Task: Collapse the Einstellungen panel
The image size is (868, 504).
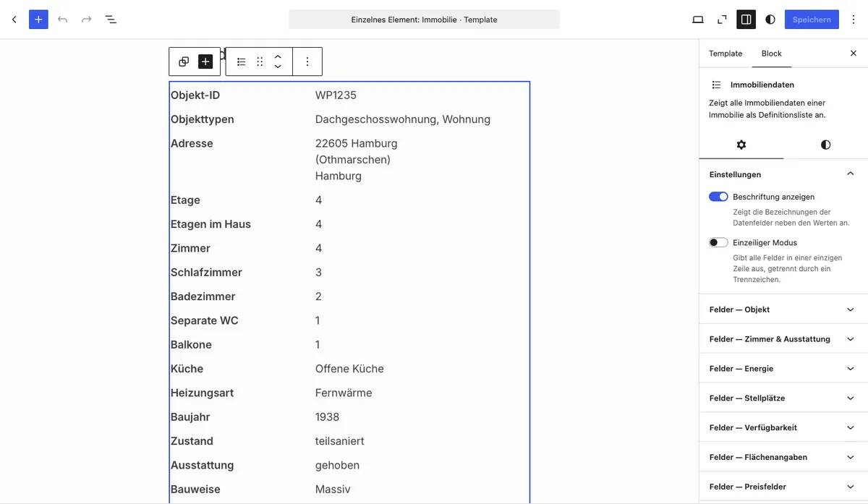Action: point(783,174)
